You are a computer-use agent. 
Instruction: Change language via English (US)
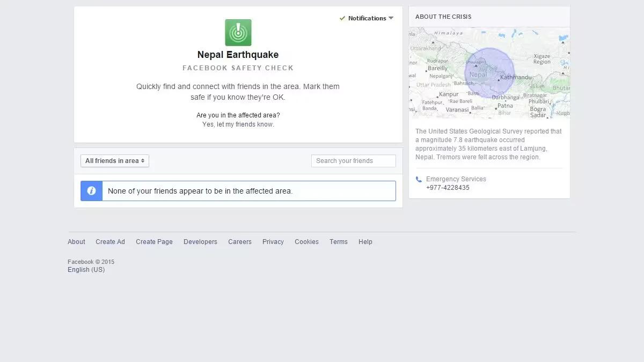(x=86, y=270)
